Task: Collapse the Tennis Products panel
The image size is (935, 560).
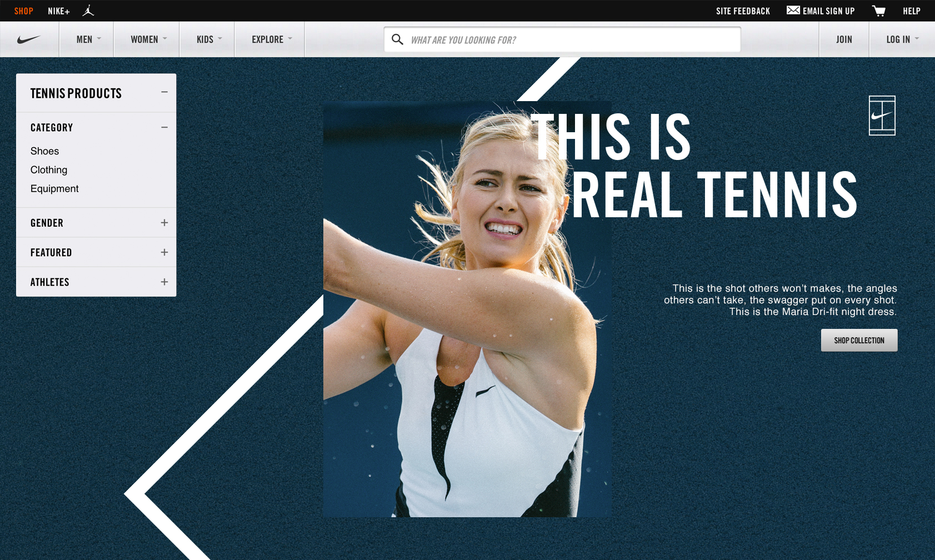Action: tap(164, 92)
